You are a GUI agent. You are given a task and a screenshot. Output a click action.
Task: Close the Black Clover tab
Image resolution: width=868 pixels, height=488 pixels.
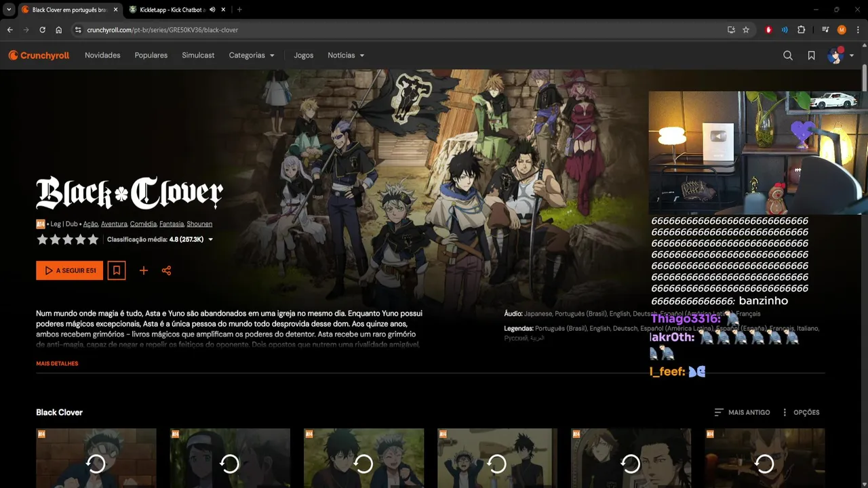pyautogui.click(x=115, y=9)
